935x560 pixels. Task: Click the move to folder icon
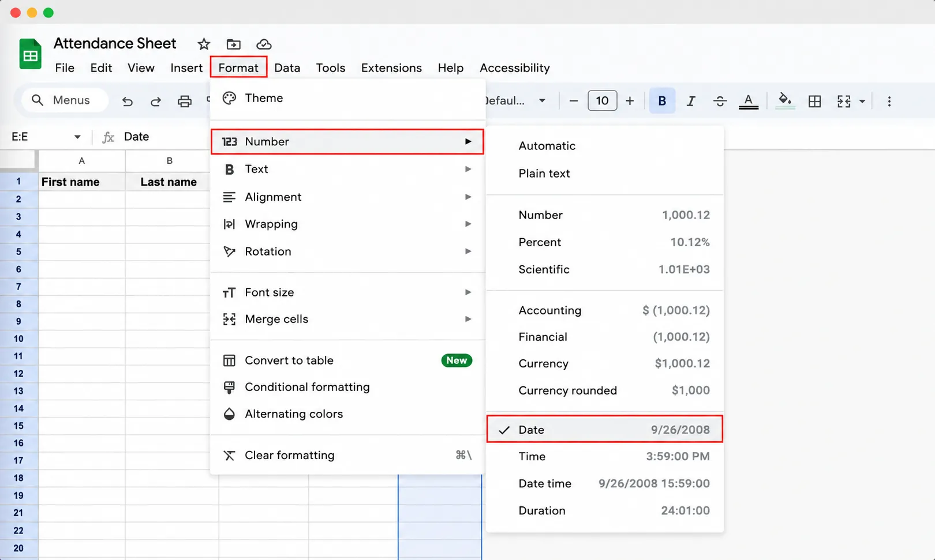coord(234,44)
